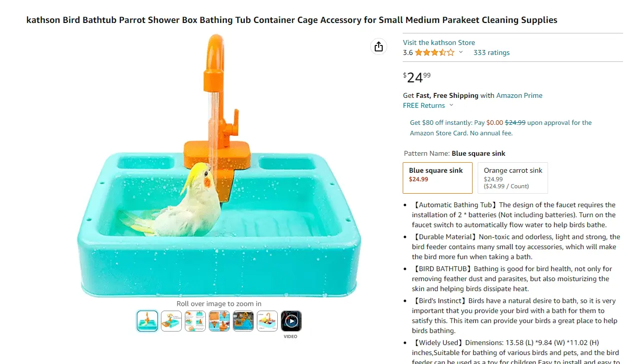Open the third thumbnail with instruction diagrams
This screenshot has width=636, height=364.
tap(195, 321)
